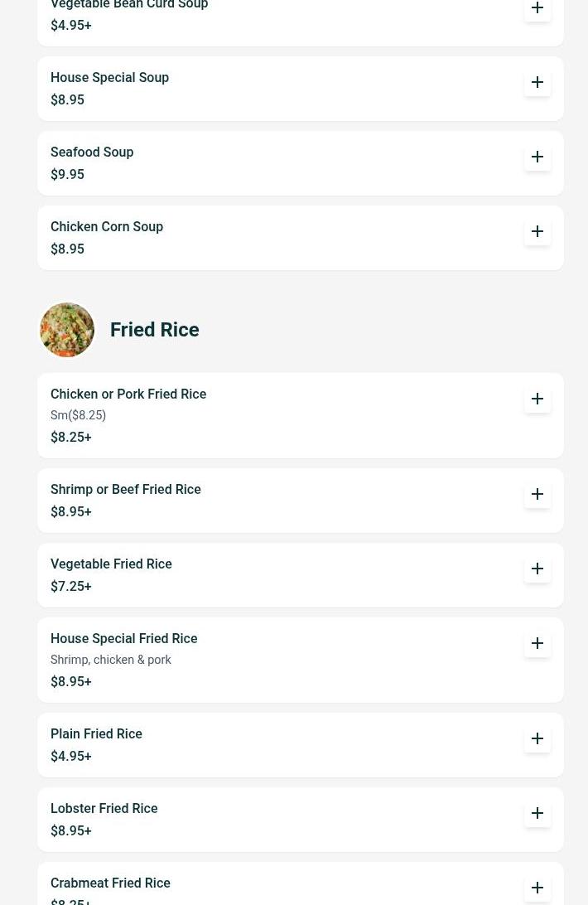Tap plus for Shrimp or Beef Fried Rice
This screenshot has height=905, width=588.
[537, 494]
